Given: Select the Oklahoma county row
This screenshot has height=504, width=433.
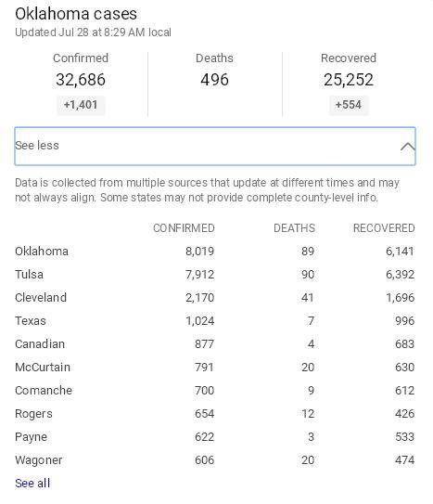Looking at the screenshot, I should pos(215,251).
